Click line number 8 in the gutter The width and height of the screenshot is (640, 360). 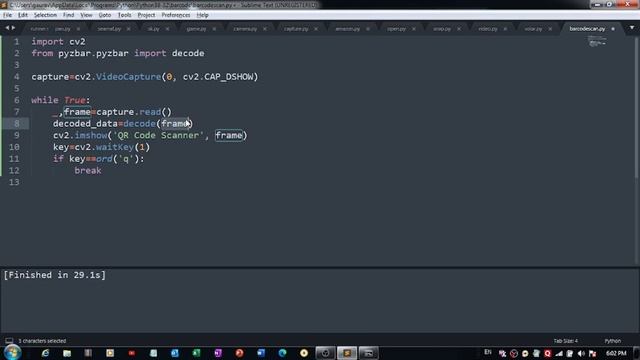pos(16,124)
